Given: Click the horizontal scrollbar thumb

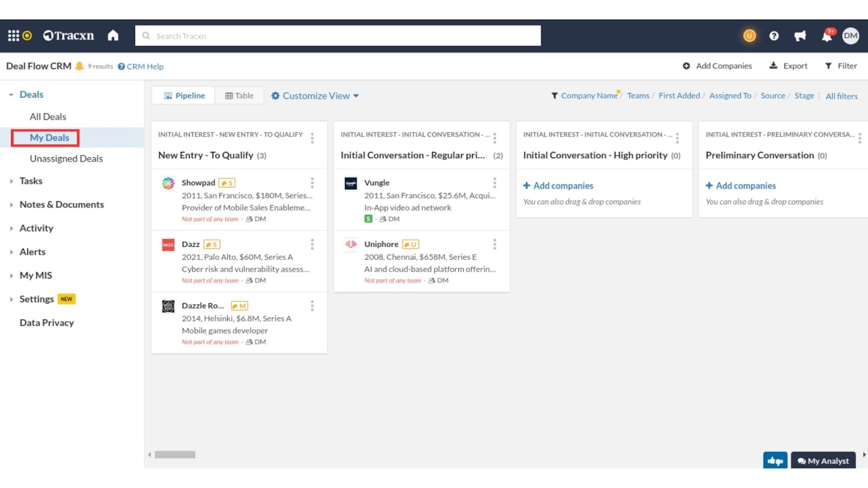Looking at the screenshot, I should 175,455.
